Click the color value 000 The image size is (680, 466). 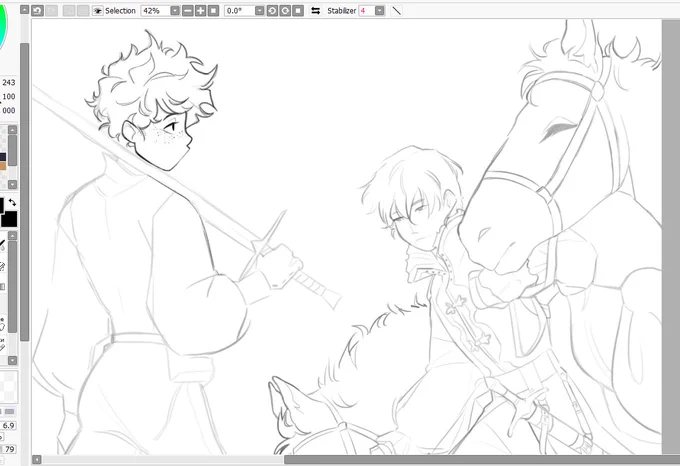(x=9, y=110)
